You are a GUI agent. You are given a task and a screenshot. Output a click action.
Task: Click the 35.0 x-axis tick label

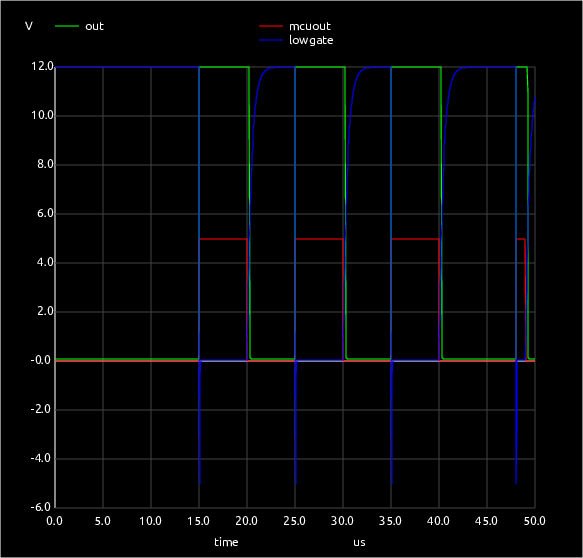pyautogui.click(x=390, y=521)
